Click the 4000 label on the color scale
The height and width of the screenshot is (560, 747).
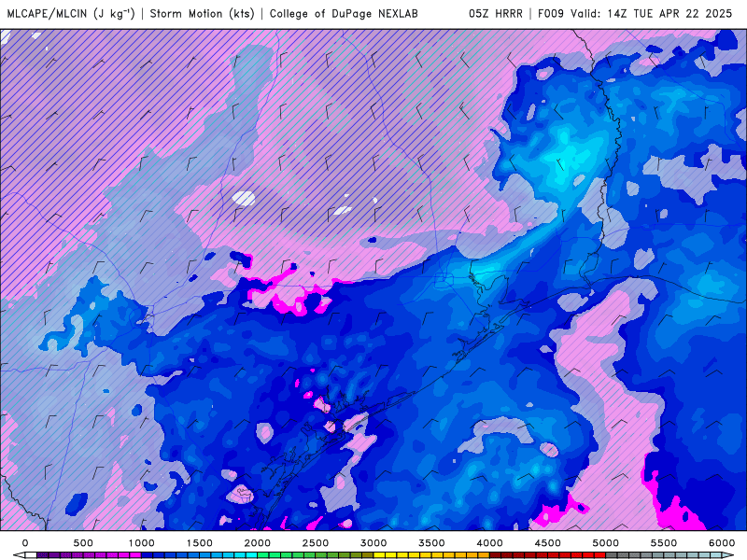click(489, 543)
